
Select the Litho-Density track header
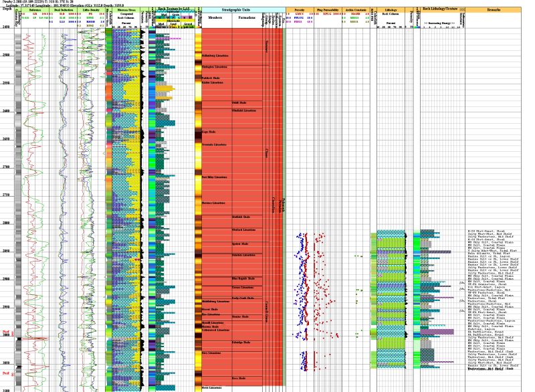pos(90,10)
